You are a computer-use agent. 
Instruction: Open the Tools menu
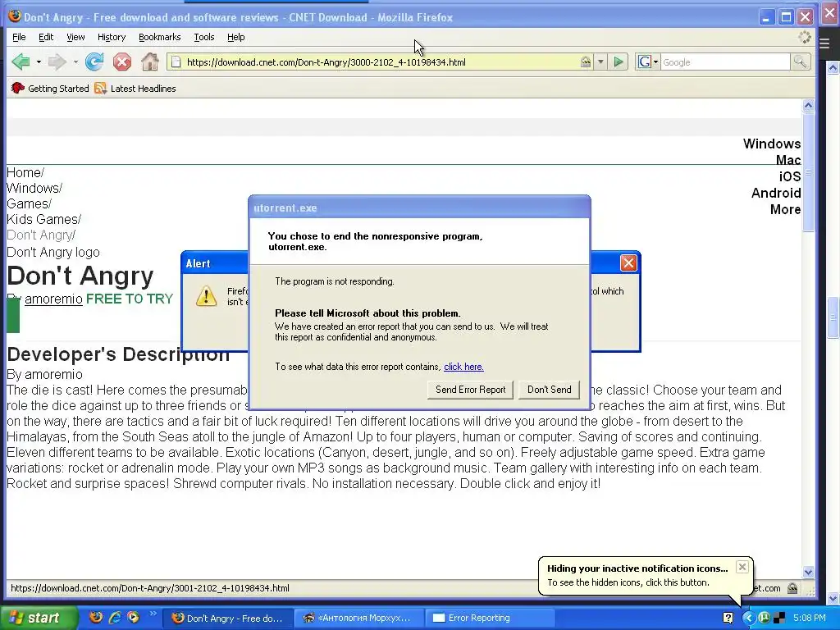[x=204, y=37]
